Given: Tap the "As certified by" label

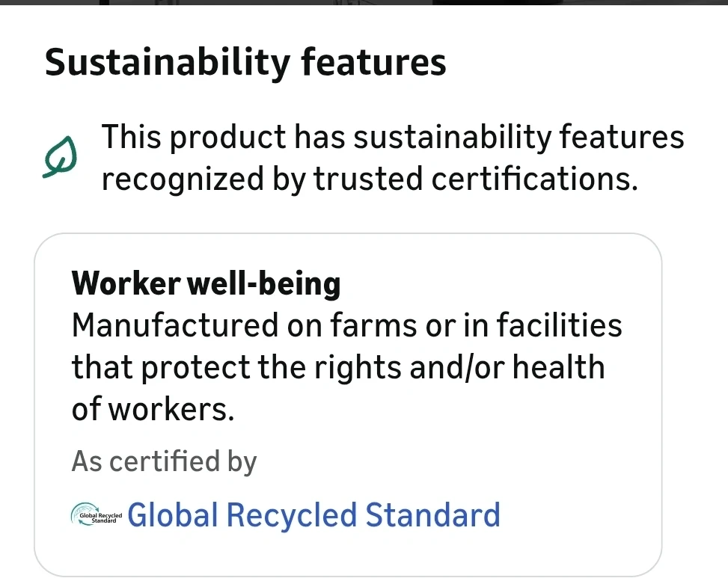Looking at the screenshot, I should tap(164, 461).
